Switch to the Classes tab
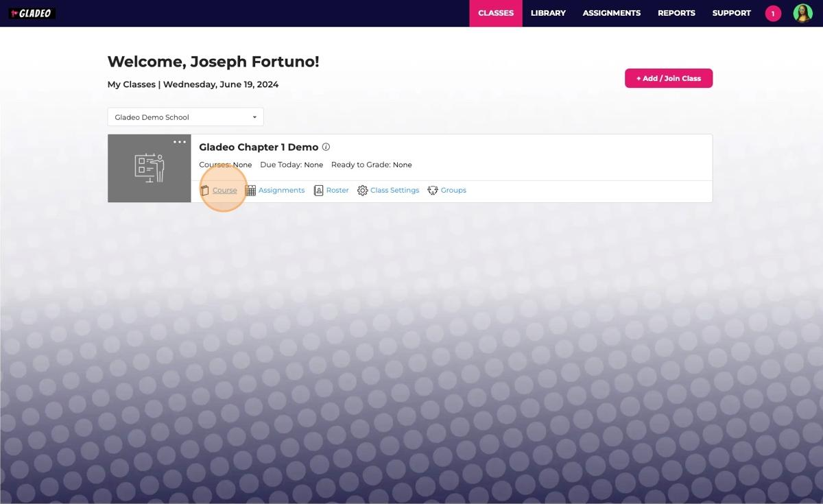Screen dimensions: 823x504 pos(496,13)
